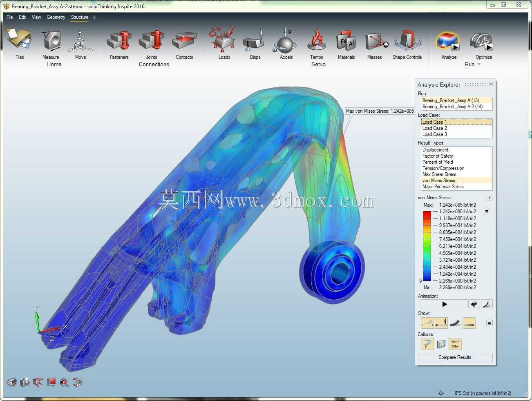The height and width of the screenshot is (401, 532).
Task: Switch to the Geometry ribbon tab
Action: (56, 17)
